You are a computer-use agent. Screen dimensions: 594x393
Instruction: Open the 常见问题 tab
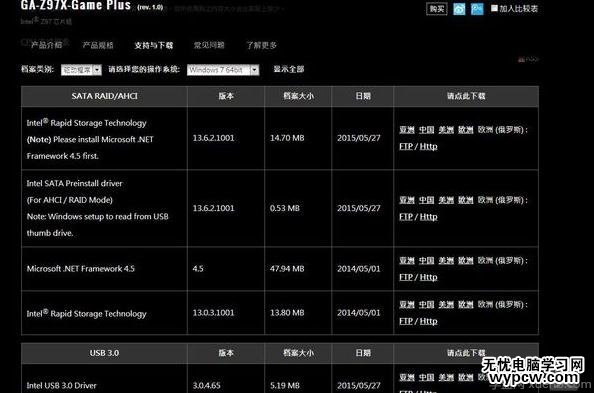(x=209, y=45)
